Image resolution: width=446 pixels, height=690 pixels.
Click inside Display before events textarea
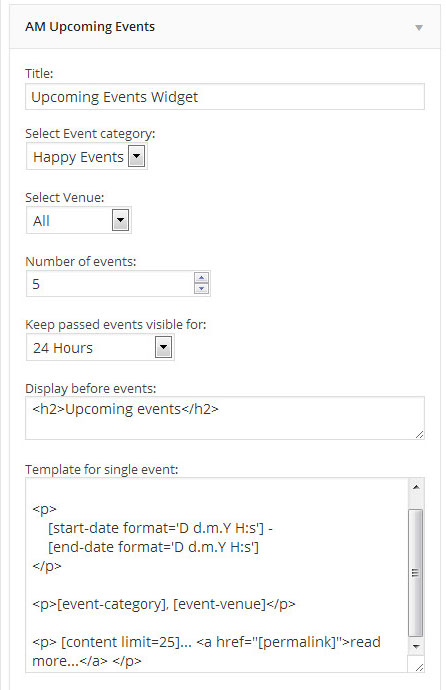tap(225, 418)
